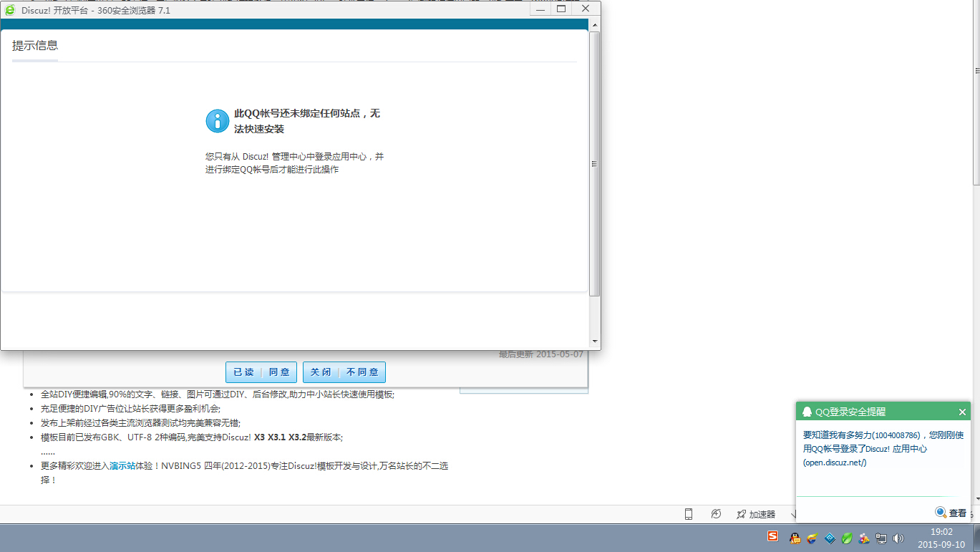Click the list item starting 模板目前已发布GBK
The height and width of the screenshot is (552, 980).
[192, 437]
